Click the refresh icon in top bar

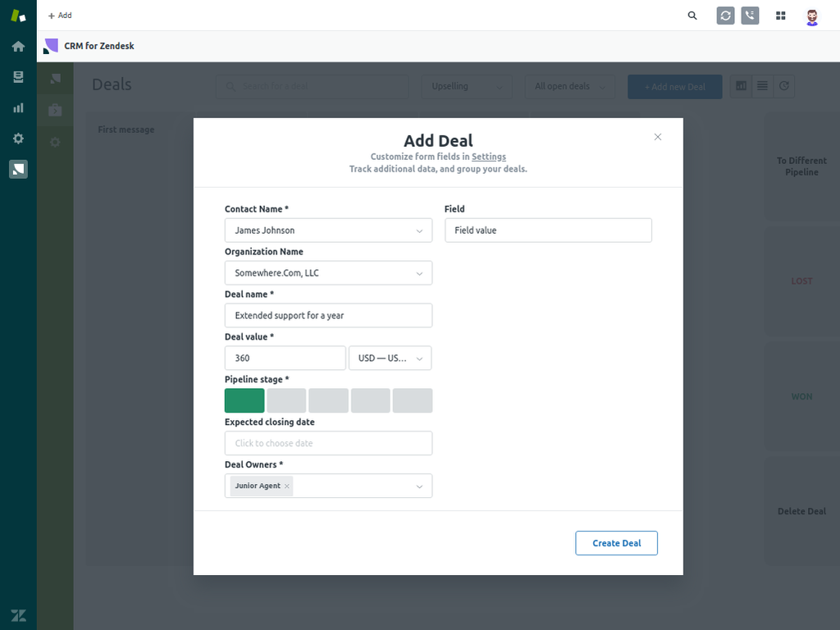tap(725, 16)
